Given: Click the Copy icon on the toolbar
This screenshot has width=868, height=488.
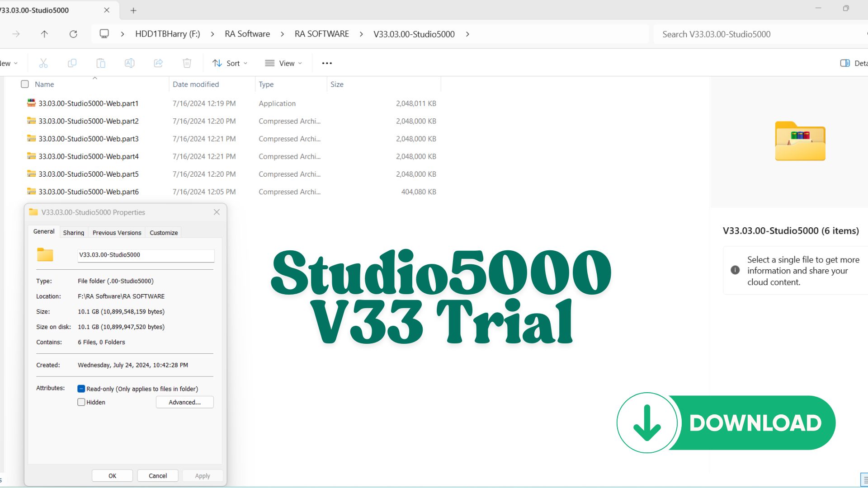Looking at the screenshot, I should (x=72, y=63).
